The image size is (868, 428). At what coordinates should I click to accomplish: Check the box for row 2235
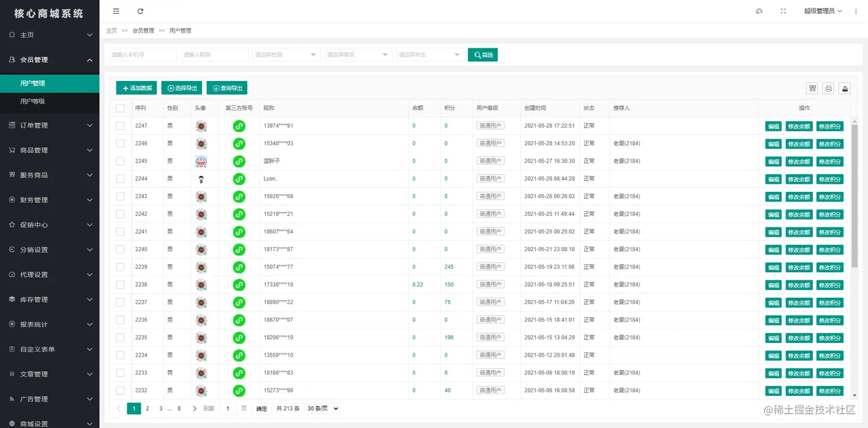click(x=120, y=337)
